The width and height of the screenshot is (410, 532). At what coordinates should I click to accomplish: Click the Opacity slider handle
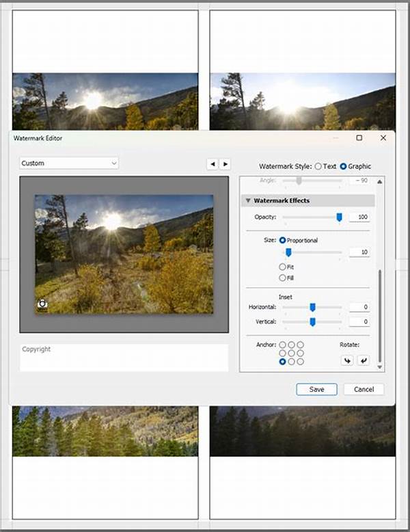click(x=339, y=217)
